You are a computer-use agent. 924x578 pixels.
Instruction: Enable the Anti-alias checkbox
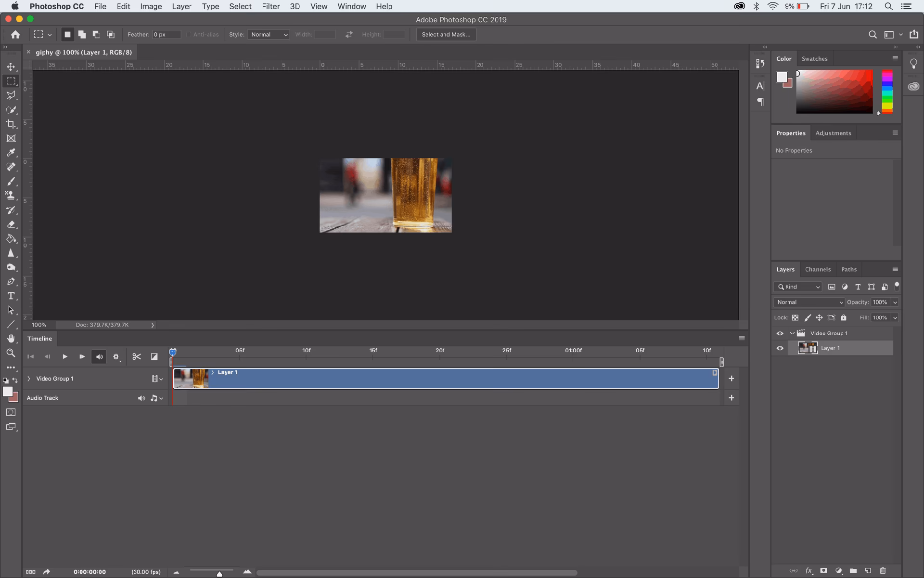[189, 34]
